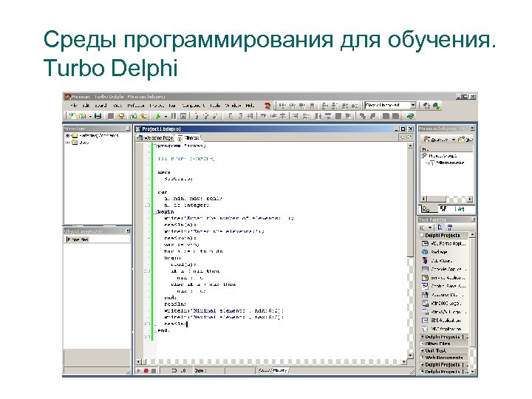Expand Web Documents palette category

[x=423, y=358]
